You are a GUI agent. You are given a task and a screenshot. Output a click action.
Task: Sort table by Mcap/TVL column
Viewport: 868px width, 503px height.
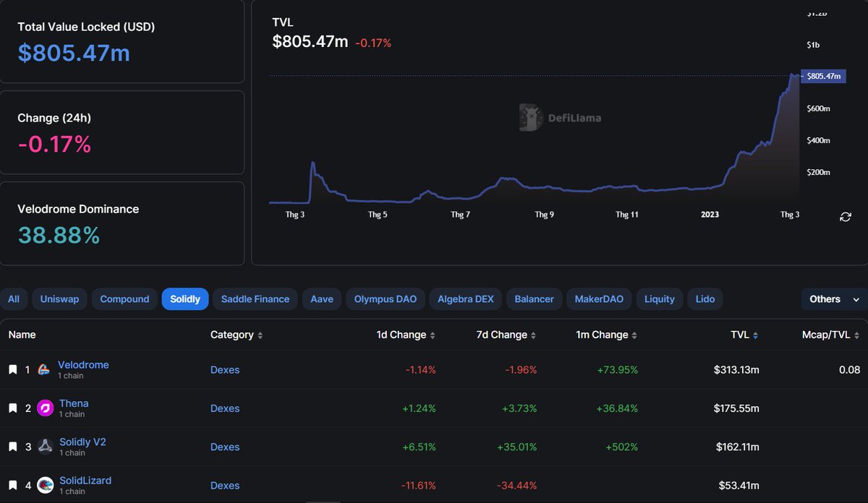(x=831, y=335)
